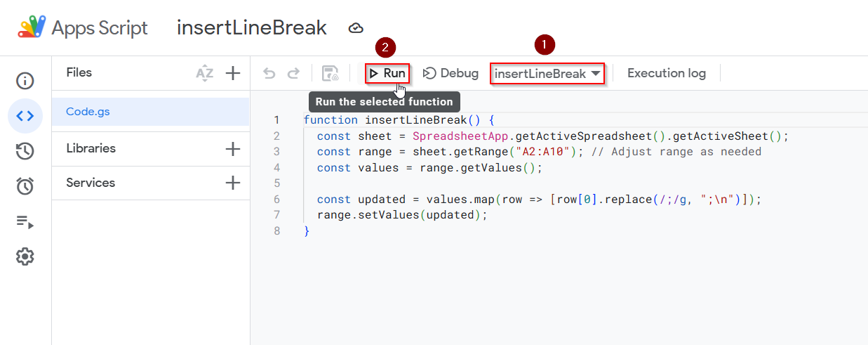Image resolution: width=868 pixels, height=345 pixels.
Task: Click the redo arrow in toolbar
Action: point(294,73)
